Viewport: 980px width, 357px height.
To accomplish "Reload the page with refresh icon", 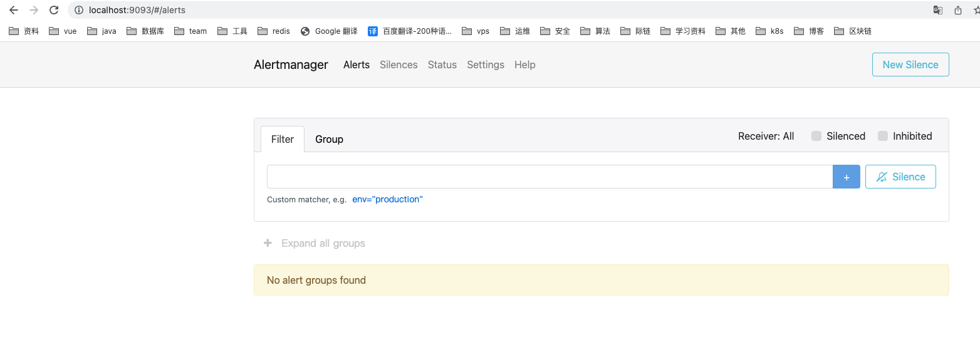I will pyautogui.click(x=54, y=10).
